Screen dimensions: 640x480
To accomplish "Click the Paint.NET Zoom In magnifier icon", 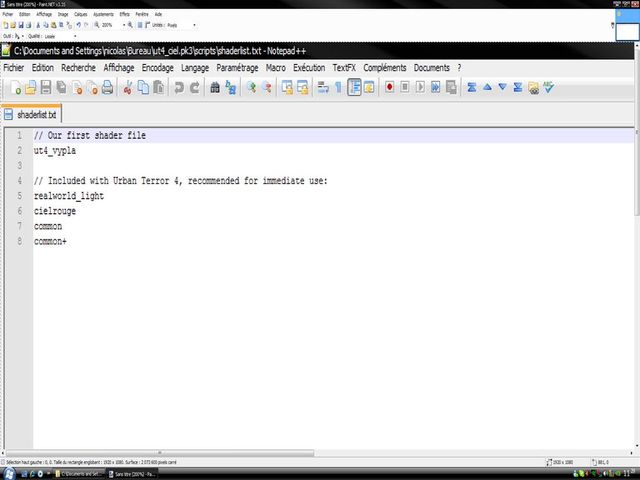I will tap(130, 25).
